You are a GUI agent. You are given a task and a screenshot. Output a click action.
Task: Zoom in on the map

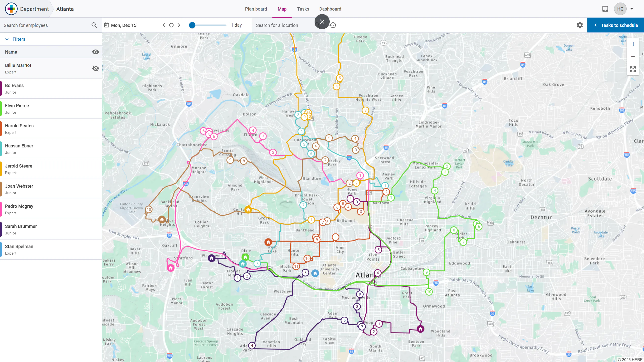point(633,44)
